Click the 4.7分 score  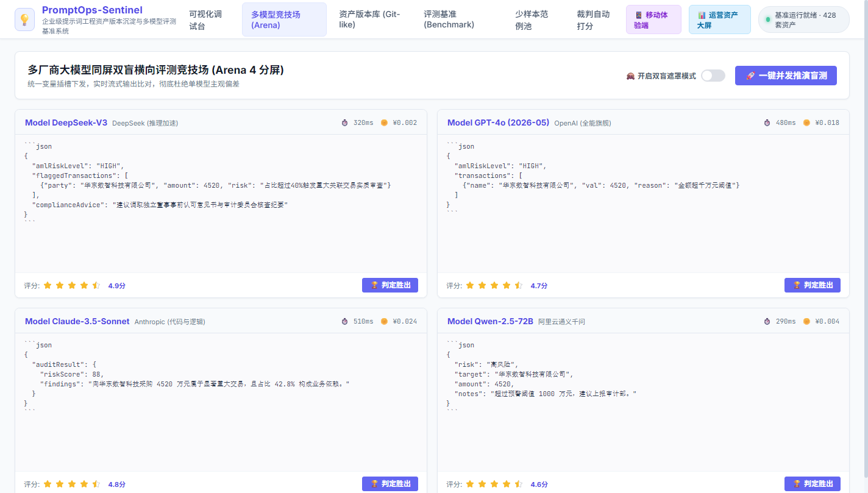tap(539, 285)
